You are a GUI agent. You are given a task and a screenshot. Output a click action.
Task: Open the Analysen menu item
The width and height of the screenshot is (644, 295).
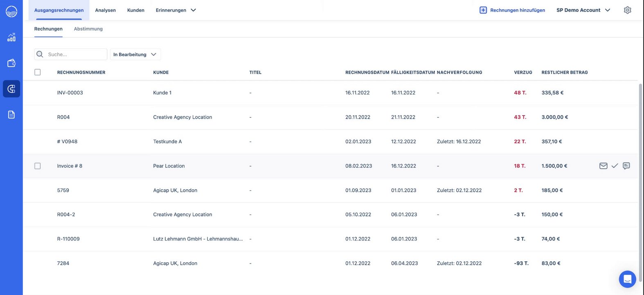[x=105, y=10]
